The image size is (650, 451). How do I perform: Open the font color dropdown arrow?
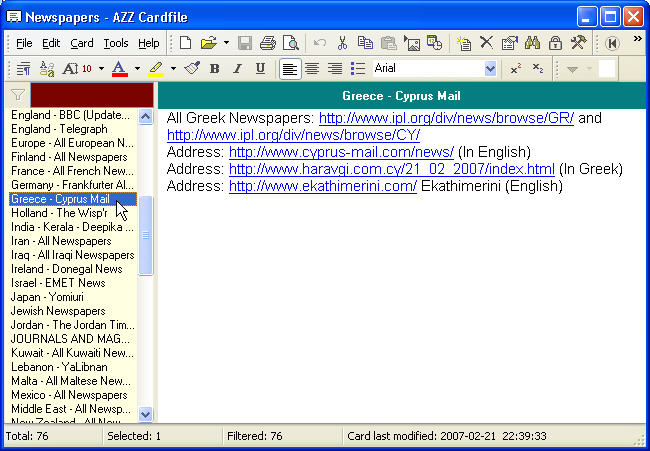pyautogui.click(x=137, y=69)
